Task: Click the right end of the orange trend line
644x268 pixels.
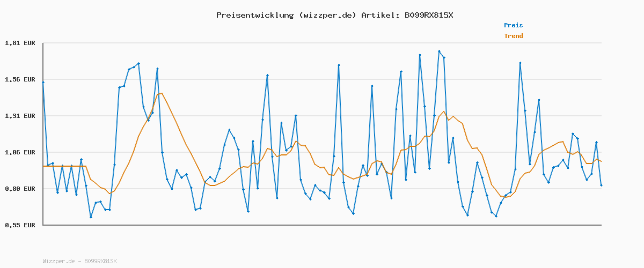Action: [601, 161]
